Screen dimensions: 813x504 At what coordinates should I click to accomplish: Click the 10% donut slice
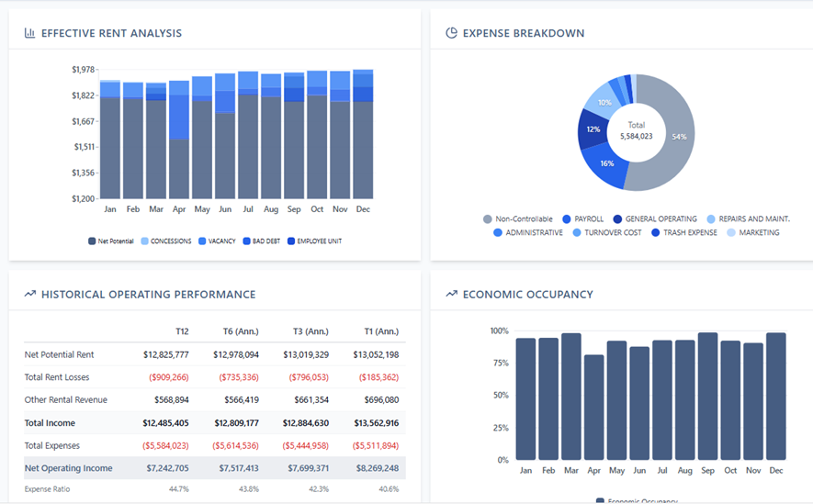(604, 104)
